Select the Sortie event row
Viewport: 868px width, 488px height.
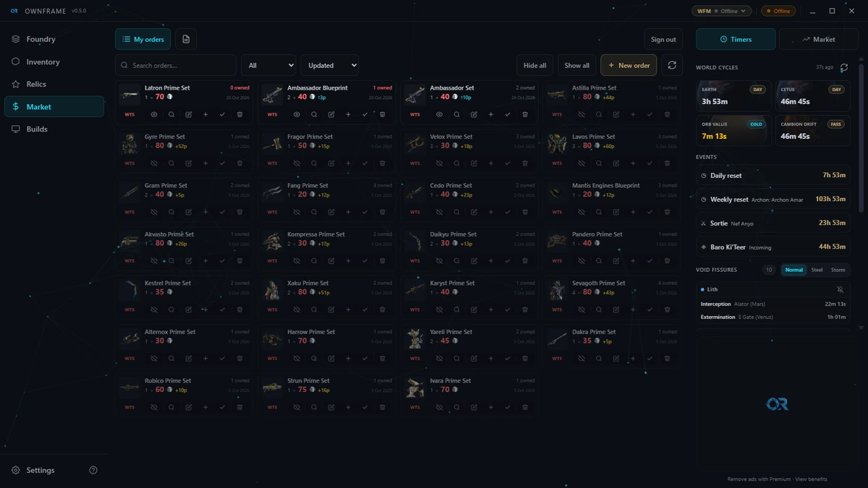[773, 223]
